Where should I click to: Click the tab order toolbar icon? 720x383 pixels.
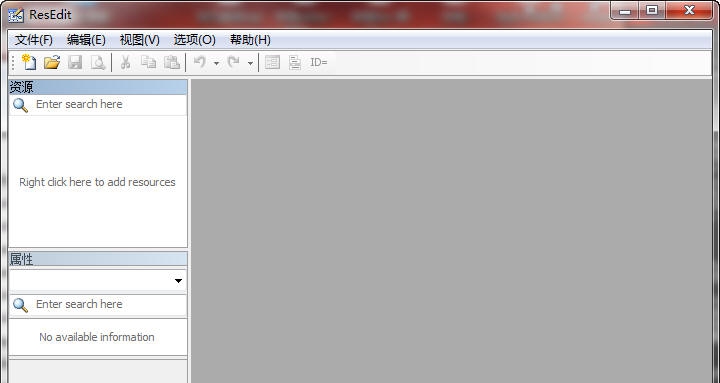pyautogui.click(x=295, y=62)
